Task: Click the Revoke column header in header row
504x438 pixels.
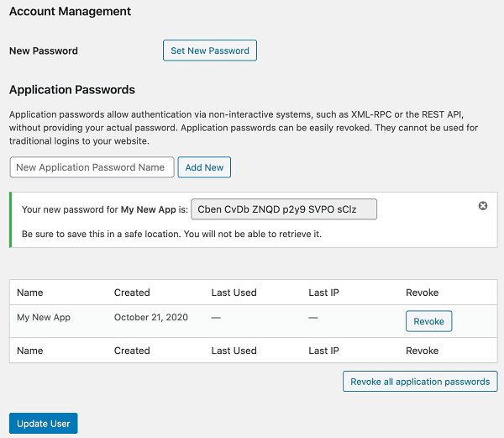Action: click(x=422, y=293)
